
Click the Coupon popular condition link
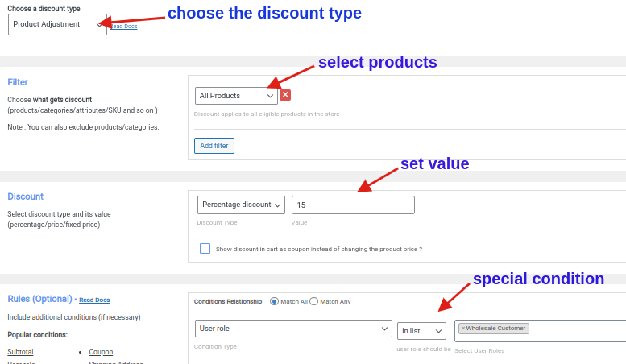(101, 352)
